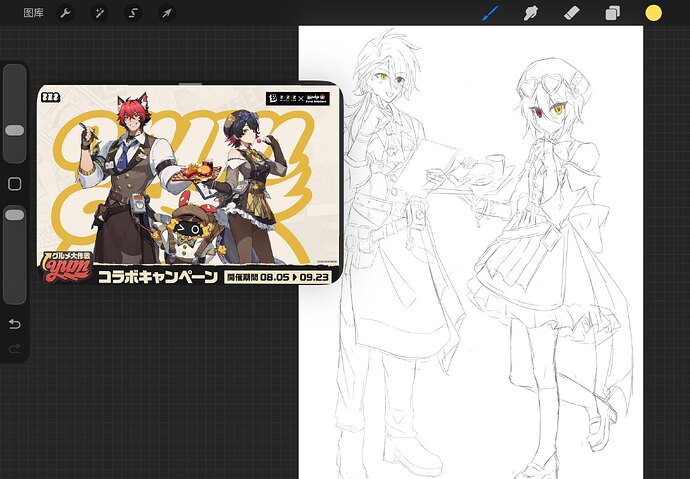Click the reference image window
The width and height of the screenshot is (690, 479).
[x=190, y=184]
